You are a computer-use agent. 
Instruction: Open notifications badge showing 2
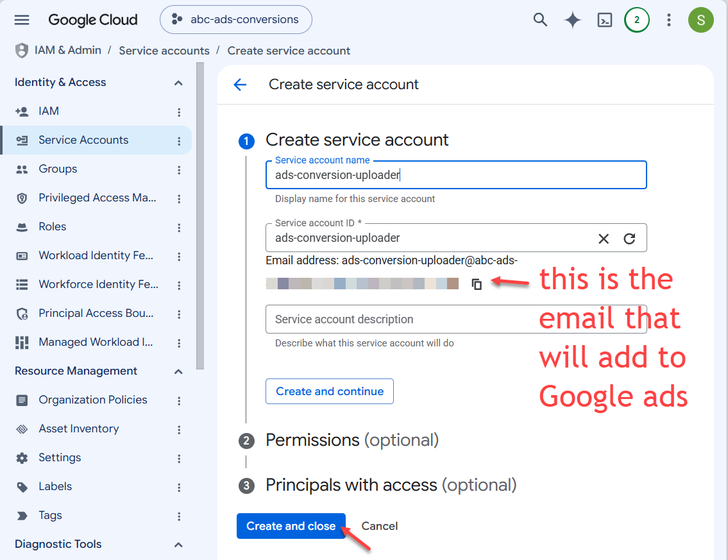pyautogui.click(x=636, y=20)
